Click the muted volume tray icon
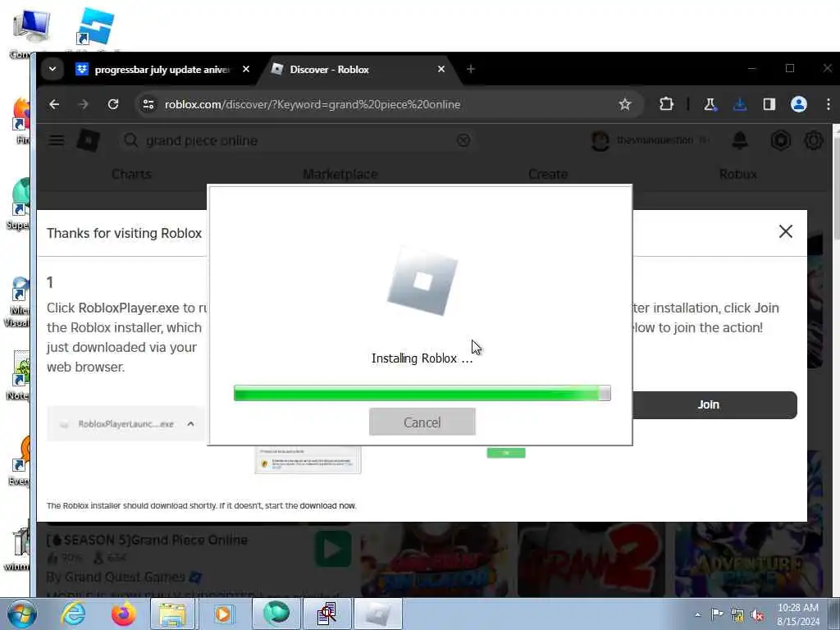840x630 pixels. click(x=757, y=614)
